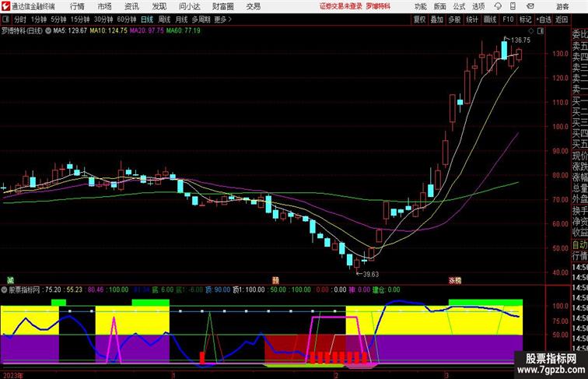Open the 功能 menu
The height and width of the screenshot is (379, 588).
(x=420, y=6)
